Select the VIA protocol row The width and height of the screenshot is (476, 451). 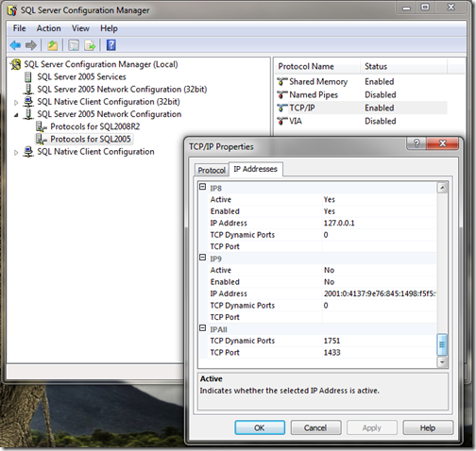(362, 121)
